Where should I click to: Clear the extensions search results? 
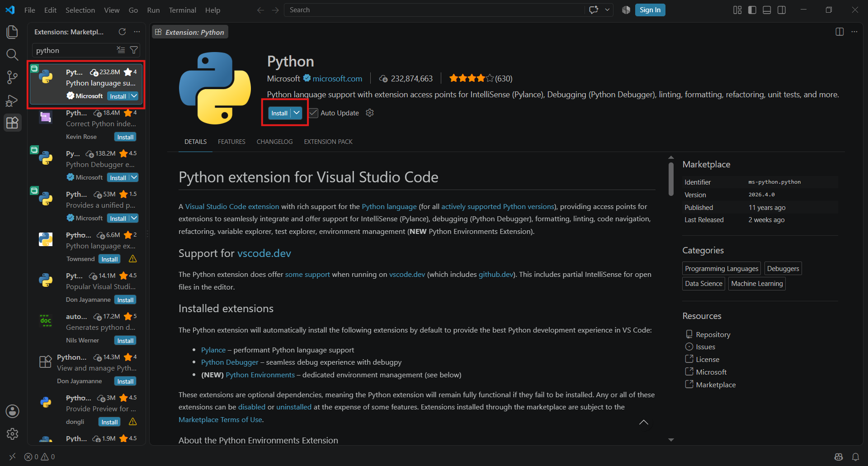[x=121, y=50]
